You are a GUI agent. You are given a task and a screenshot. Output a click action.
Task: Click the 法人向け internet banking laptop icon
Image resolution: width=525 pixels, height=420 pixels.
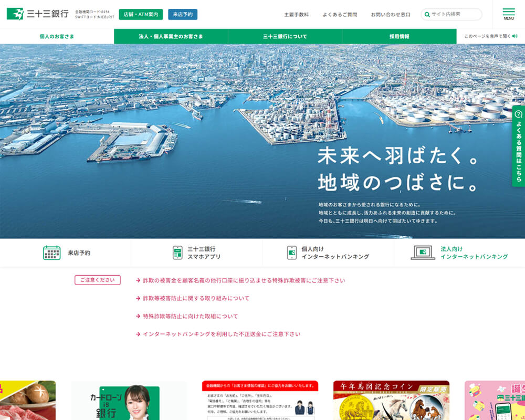[x=423, y=253]
